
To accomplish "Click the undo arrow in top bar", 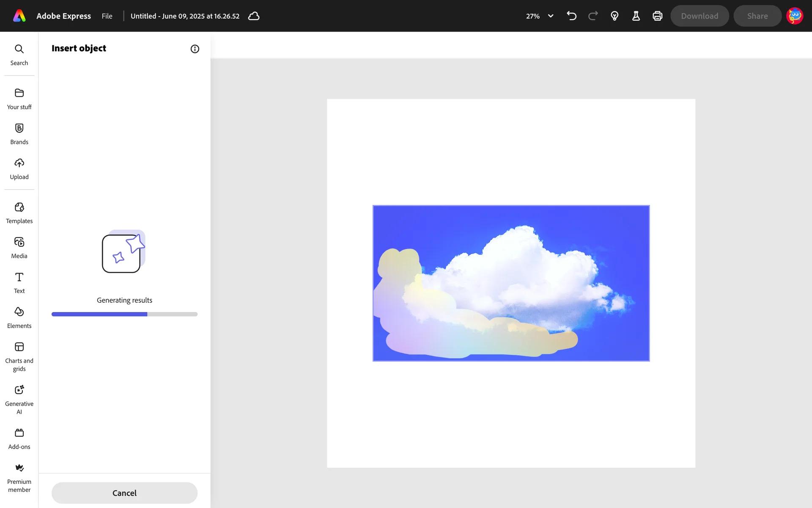I will pyautogui.click(x=571, y=16).
